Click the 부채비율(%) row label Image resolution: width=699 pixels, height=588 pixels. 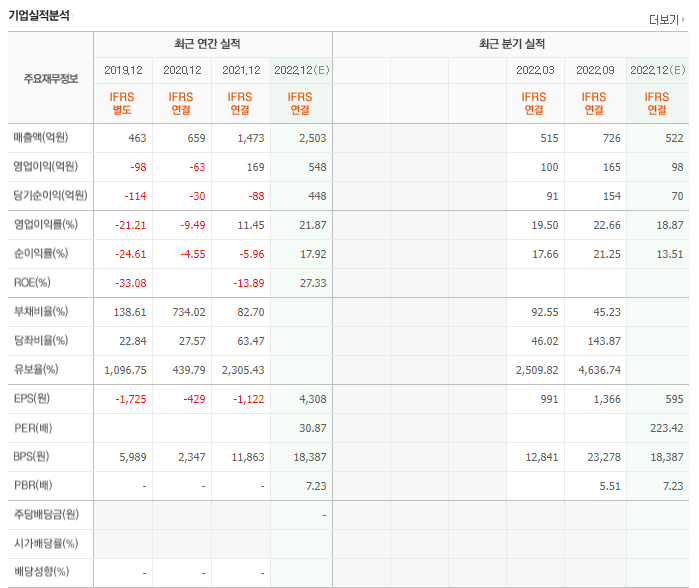click(x=41, y=311)
